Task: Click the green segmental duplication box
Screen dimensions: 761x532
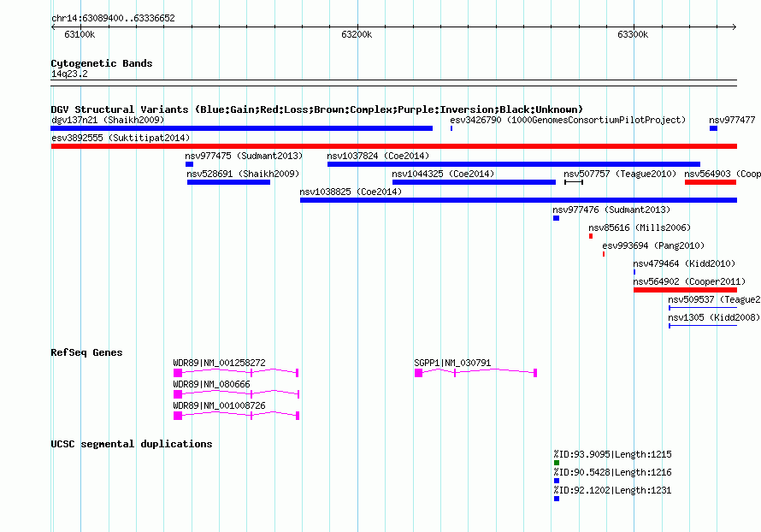Action: pyautogui.click(x=557, y=463)
